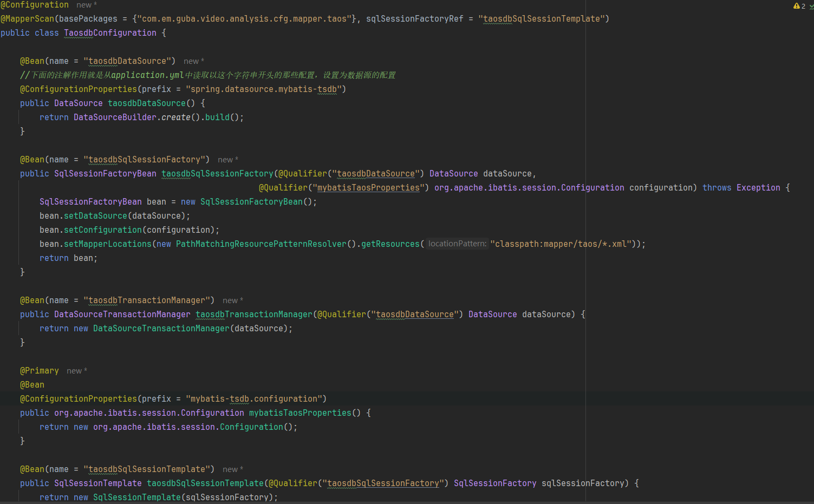814x504 pixels.
Task: Click the "mybatisTaosProperties" qualifier string
Action: pos(368,188)
